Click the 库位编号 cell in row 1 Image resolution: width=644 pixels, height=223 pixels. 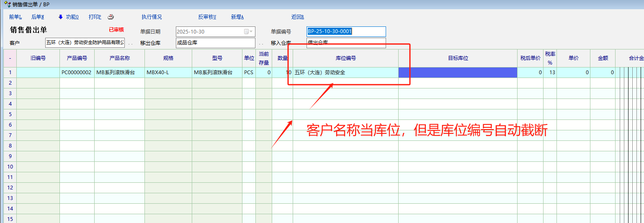(x=345, y=73)
